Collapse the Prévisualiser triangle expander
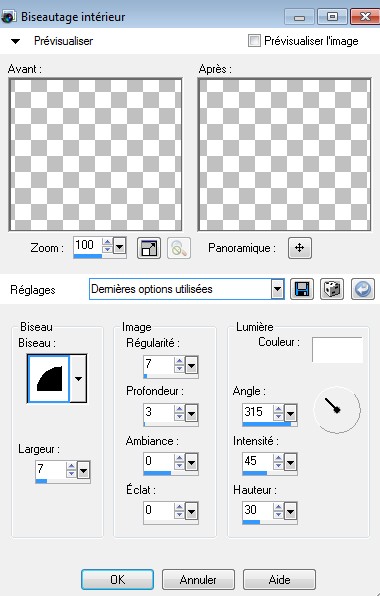The width and height of the screenshot is (380, 596). tap(15, 41)
